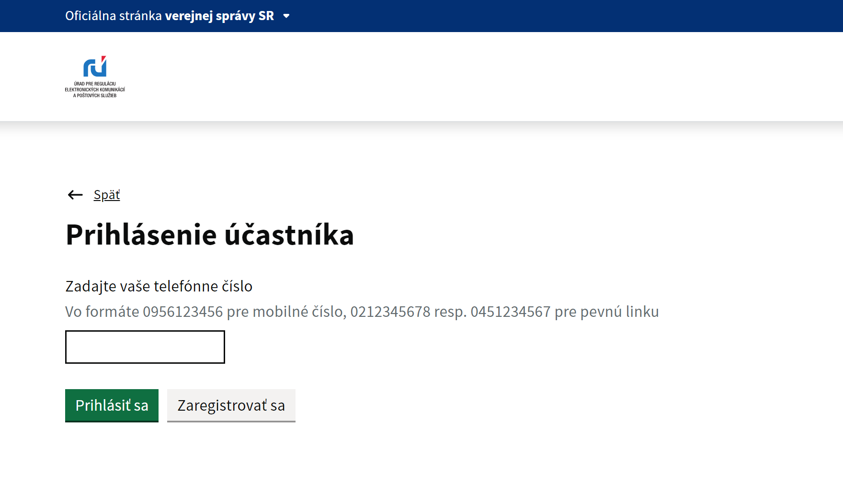Click the example landline number 0212345678
The image size is (843, 504).
click(390, 312)
